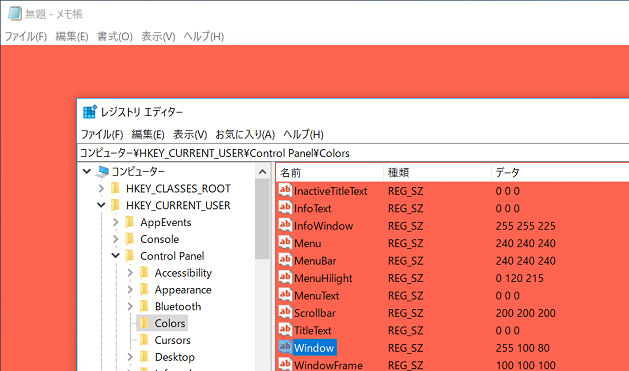Click the Cursors folder icon

pyautogui.click(x=144, y=340)
